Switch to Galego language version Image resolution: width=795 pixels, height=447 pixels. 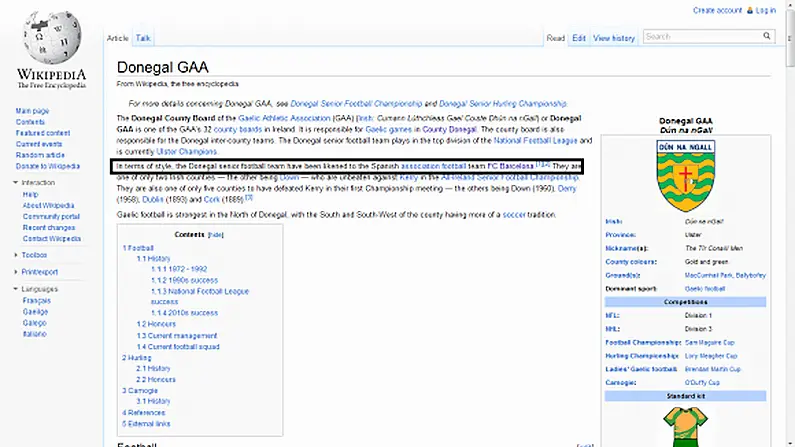(x=34, y=323)
